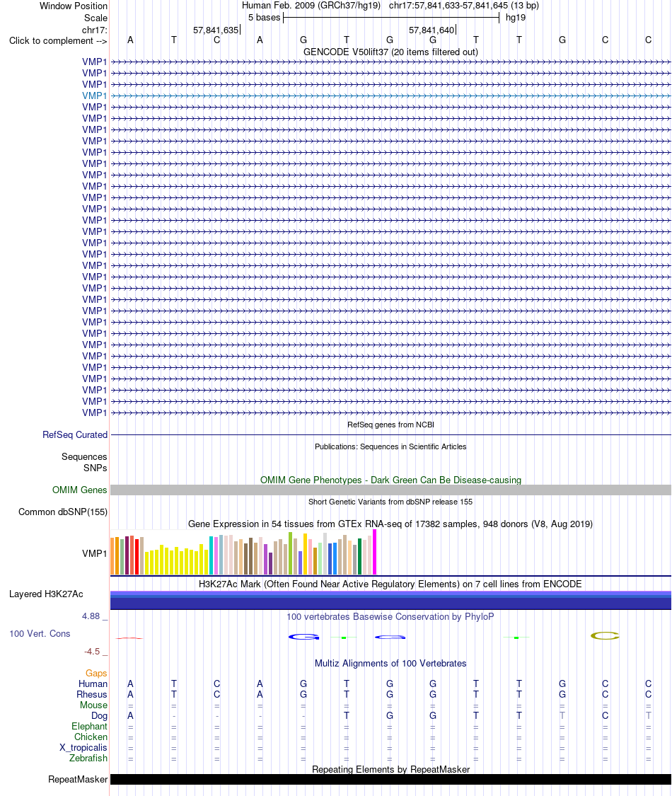Select the "Scale" track label

tap(95, 18)
